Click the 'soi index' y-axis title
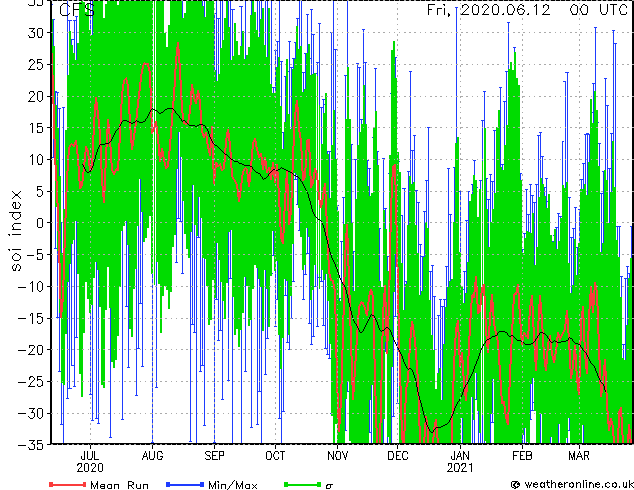Screen dimensions: 634x490 [x=15, y=231]
